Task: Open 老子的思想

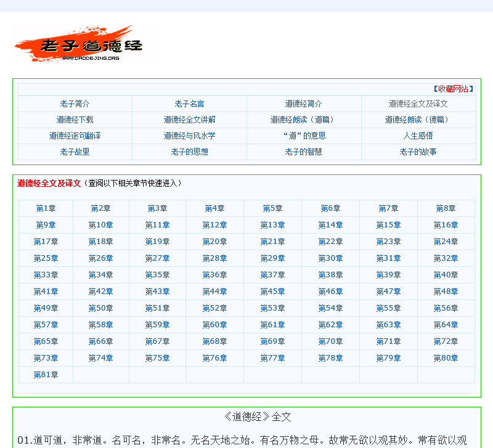Action: point(189,152)
